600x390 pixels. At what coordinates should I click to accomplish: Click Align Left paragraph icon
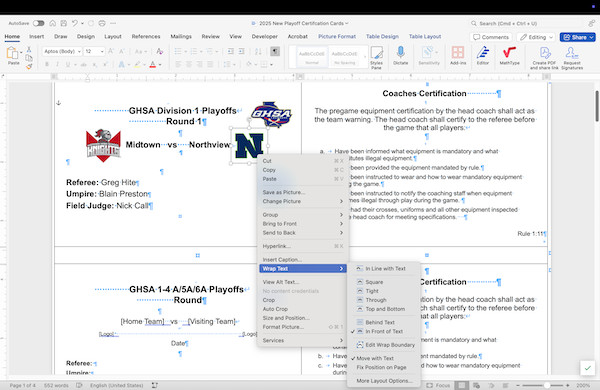point(178,64)
